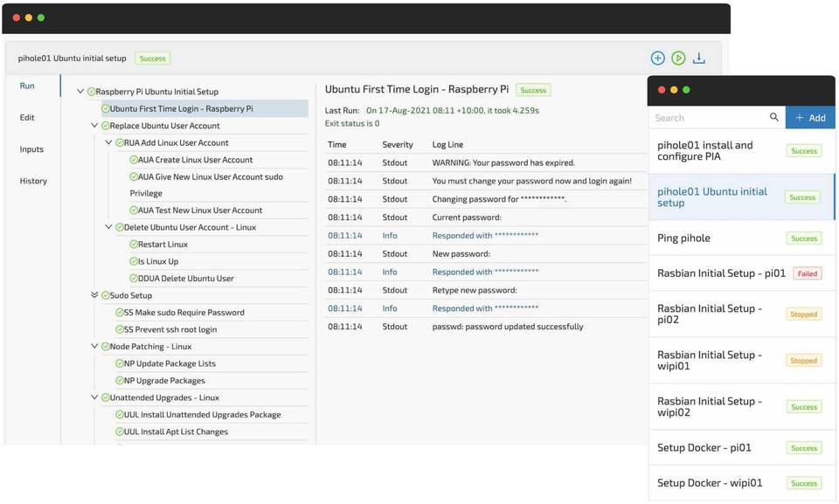Start the playbook with the green play icon
The image size is (839, 504).
pyautogui.click(x=678, y=57)
